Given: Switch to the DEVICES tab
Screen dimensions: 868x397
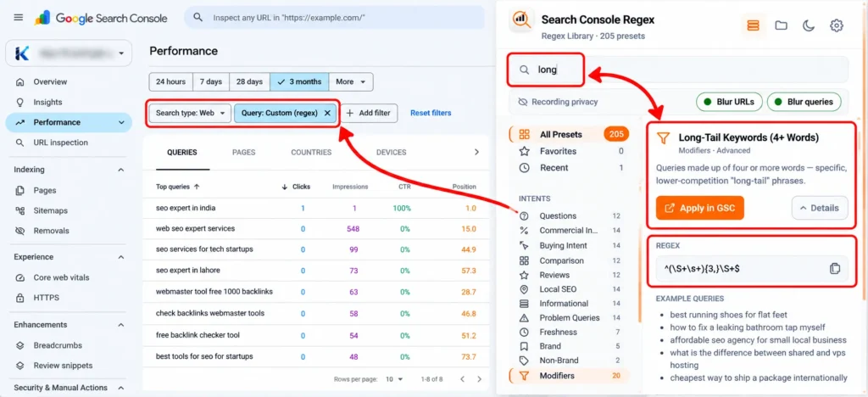Looking at the screenshot, I should (391, 152).
